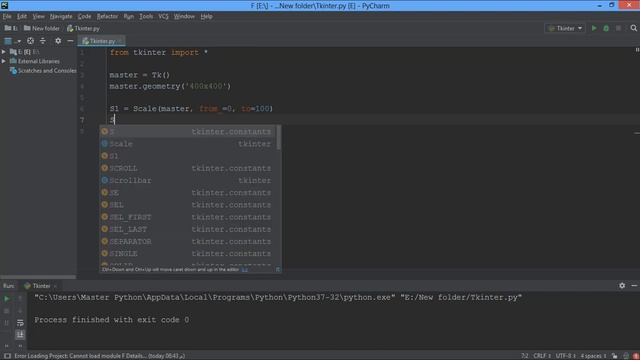Image resolution: width=640 pixels, height=360 pixels.
Task: Click the tool windows toggle in status bar corner
Action: (x=7, y=356)
